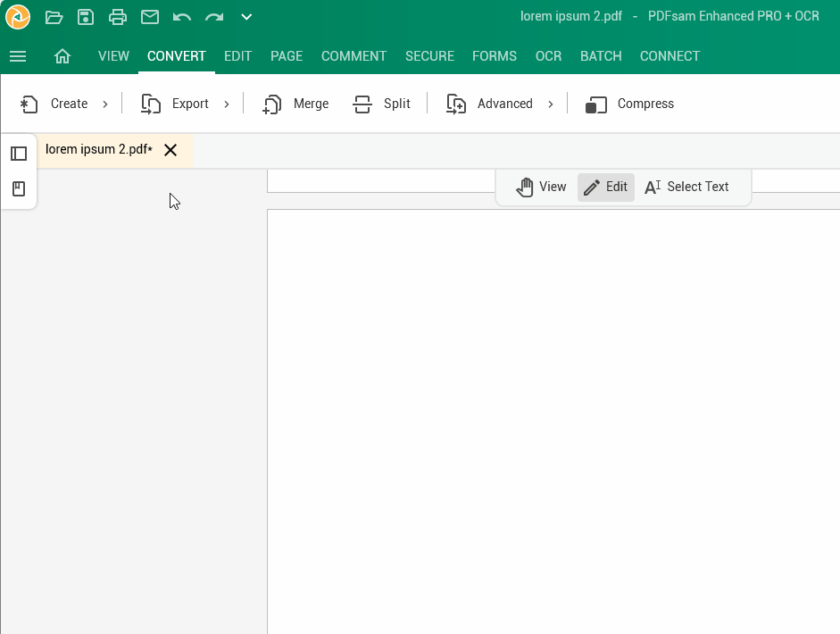Switch to the SECURE ribbon tab
The width and height of the screenshot is (840, 634).
429,56
